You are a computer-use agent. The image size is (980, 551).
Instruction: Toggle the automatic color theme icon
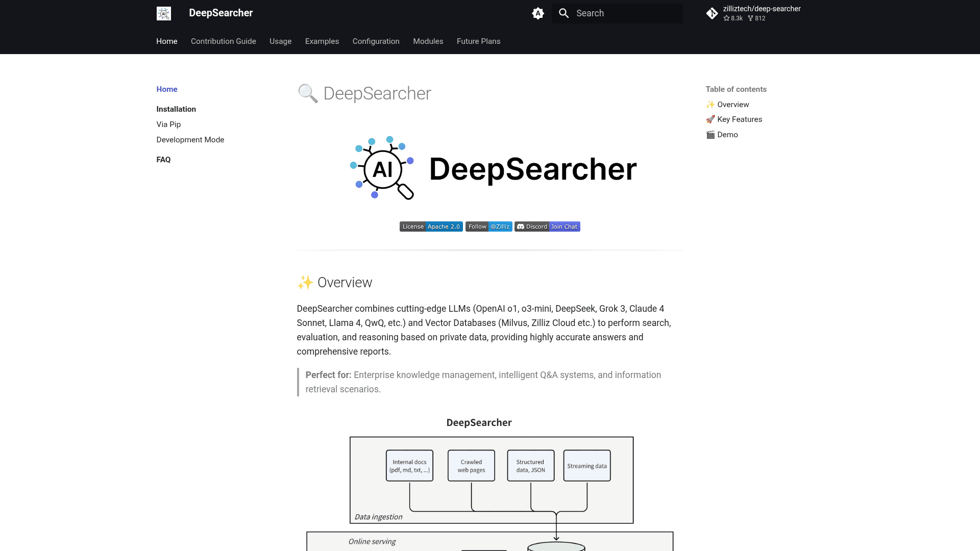coord(537,13)
